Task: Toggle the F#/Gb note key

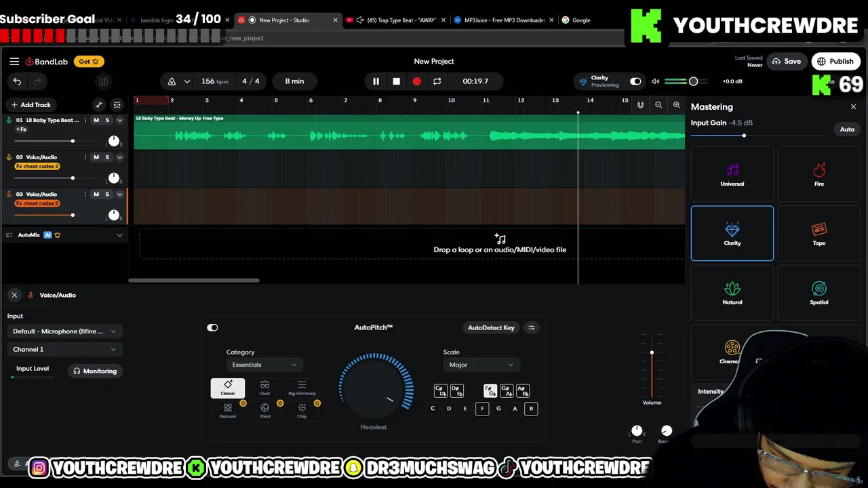Action: pyautogui.click(x=490, y=391)
